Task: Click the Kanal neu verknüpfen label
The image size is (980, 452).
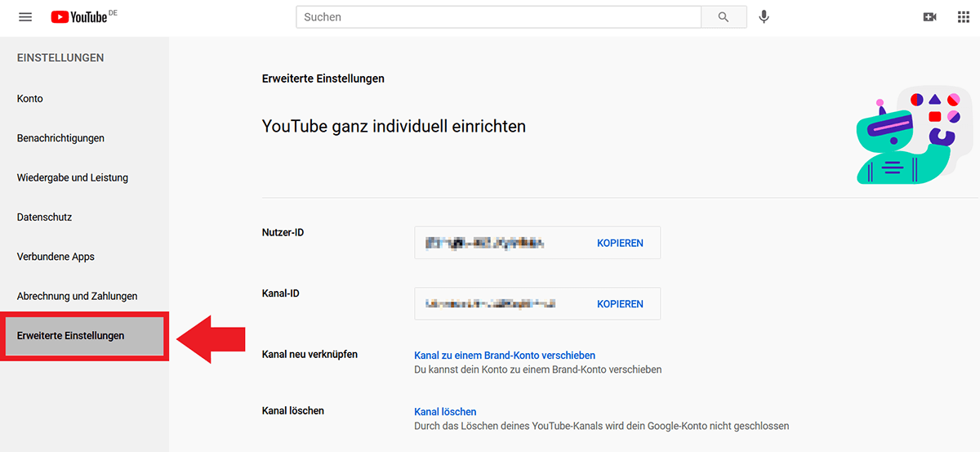Action: coord(310,355)
